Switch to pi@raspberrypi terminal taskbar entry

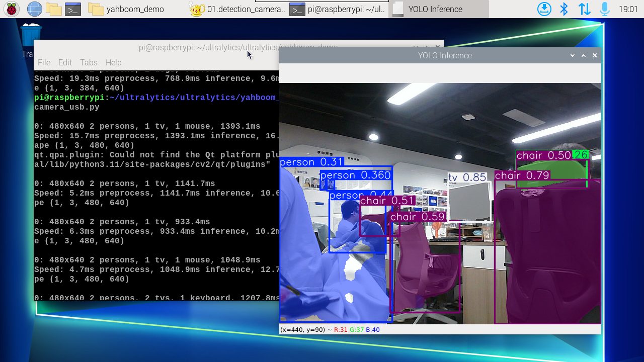pos(338,9)
